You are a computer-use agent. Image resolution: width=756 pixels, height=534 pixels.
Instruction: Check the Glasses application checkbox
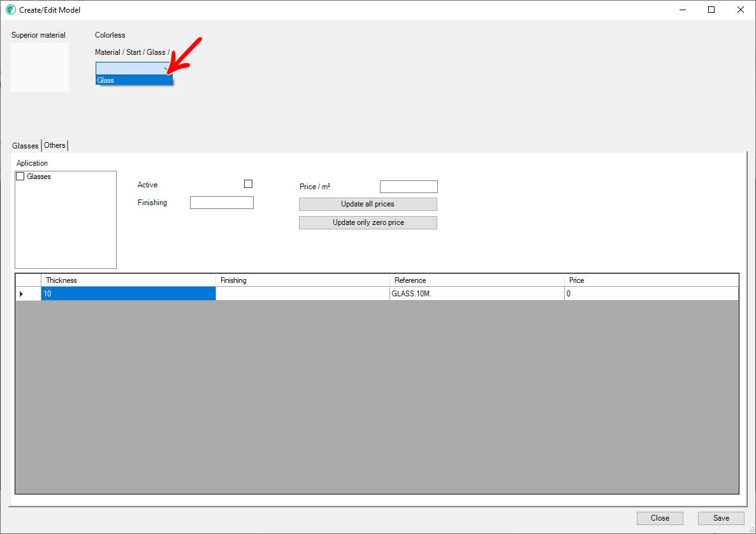point(20,177)
